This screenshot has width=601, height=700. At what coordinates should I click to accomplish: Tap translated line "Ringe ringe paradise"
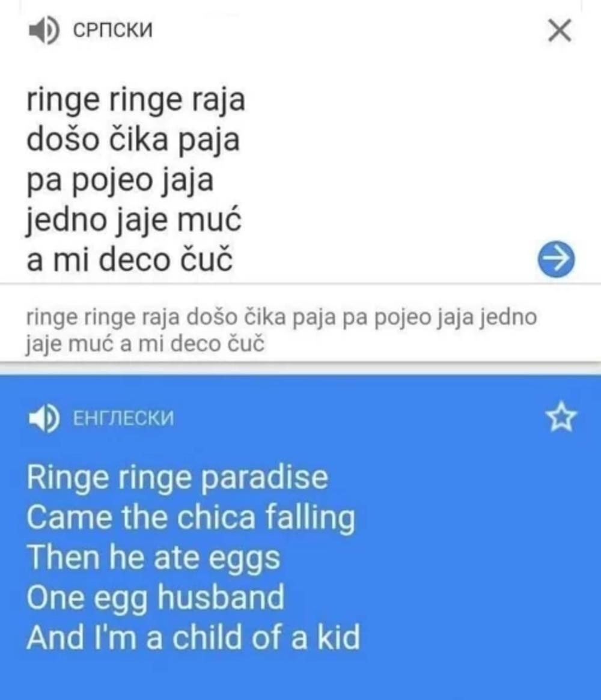point(177,478)
